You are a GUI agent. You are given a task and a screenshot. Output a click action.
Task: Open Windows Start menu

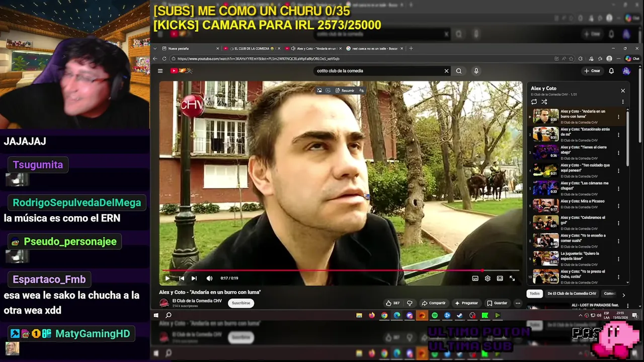pos(156,315)
